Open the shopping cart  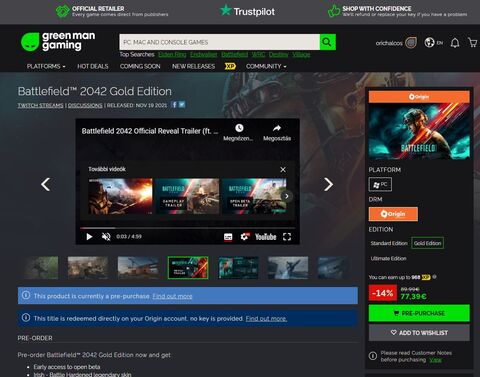(472, 42)
